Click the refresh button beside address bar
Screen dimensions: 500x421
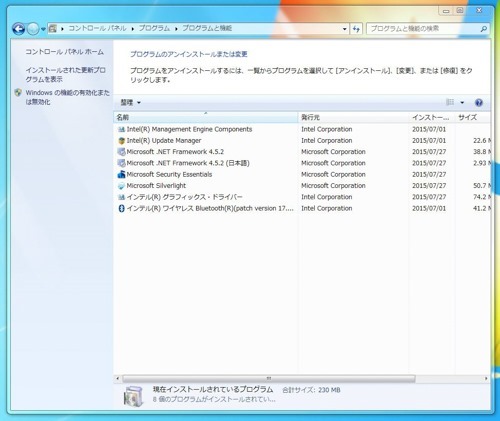(356, 29)
